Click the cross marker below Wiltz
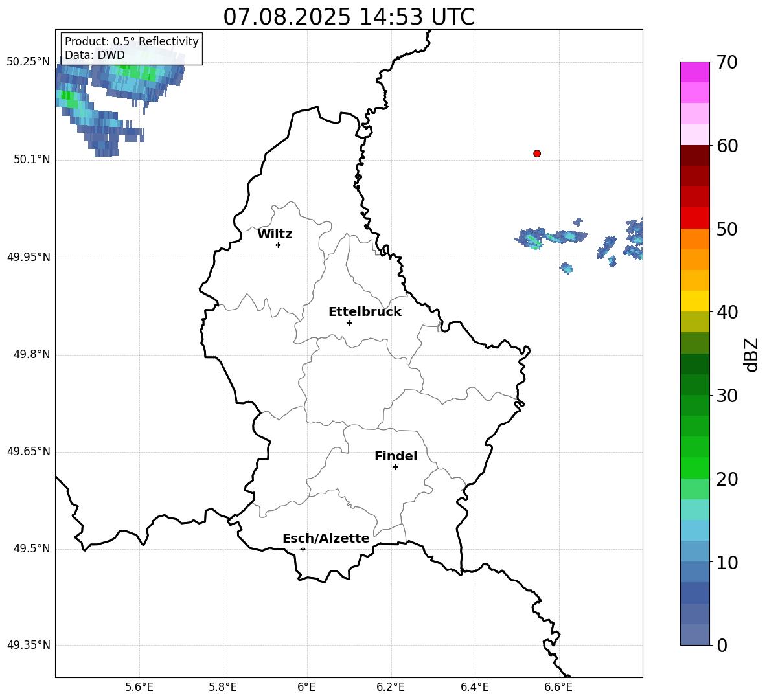This screenshot has height=700, width=767. pos(279,245)
